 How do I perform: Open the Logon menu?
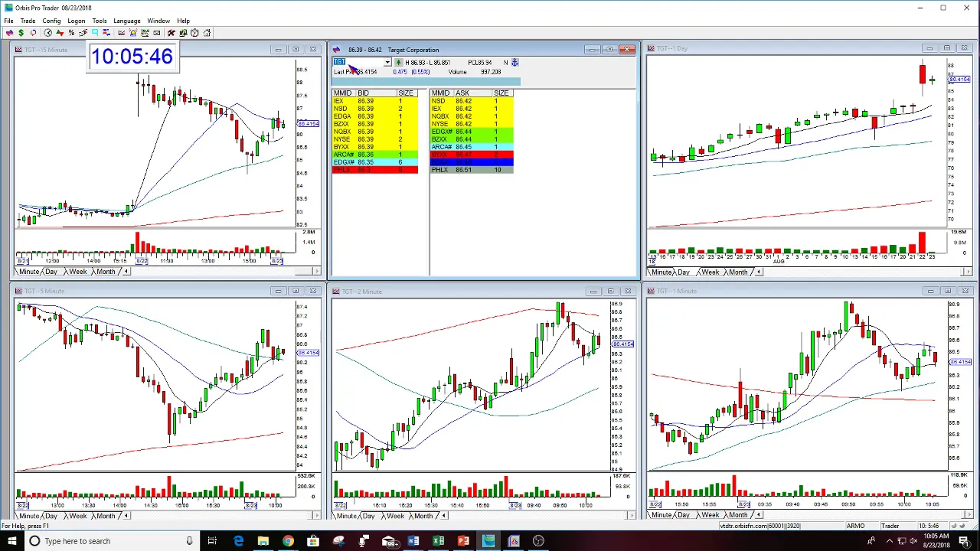pyautogui.click(x=76, y=21)
